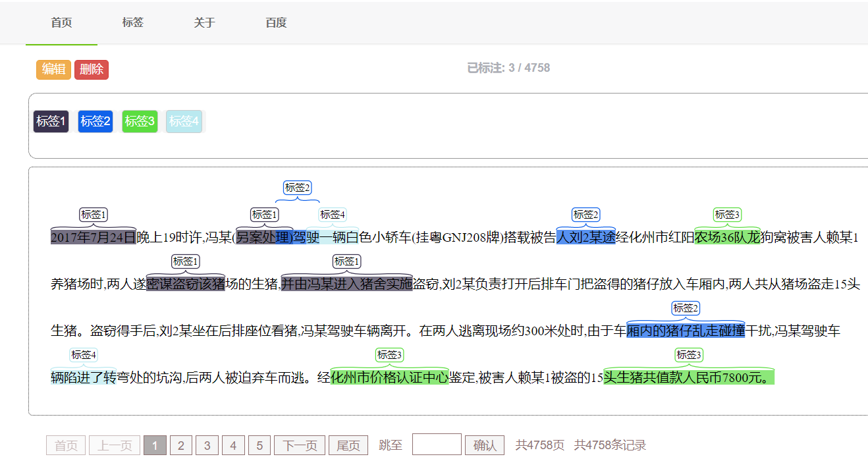The image size is (868, 463).
Task: Select the green 标签3 label swatch
Action: pyautogui.click(x=140, y=121)
